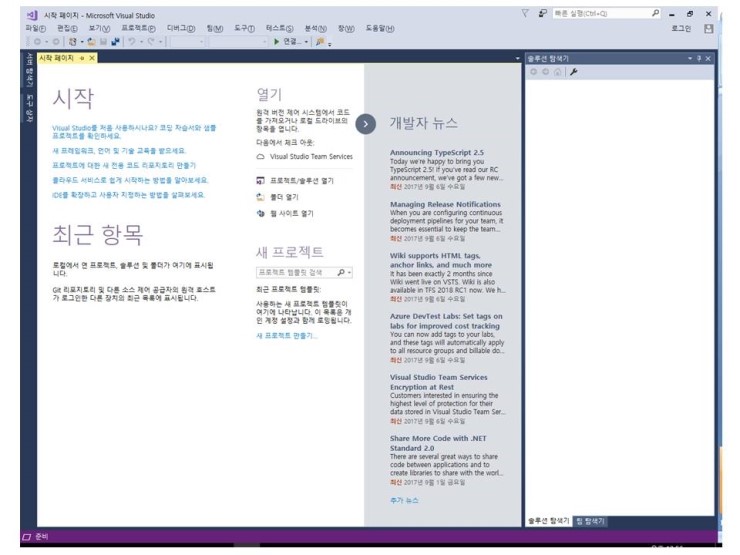Open project template search options dropdown

349,273
